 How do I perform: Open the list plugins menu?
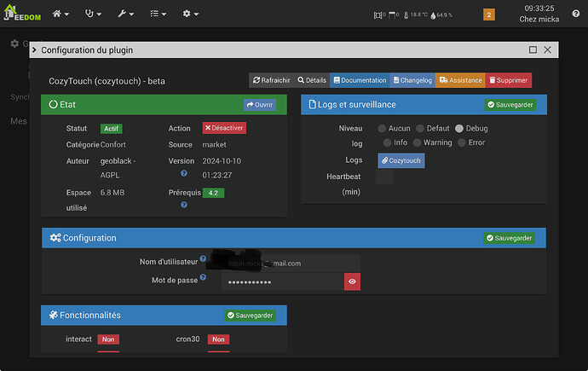click(x=158, y=14)
